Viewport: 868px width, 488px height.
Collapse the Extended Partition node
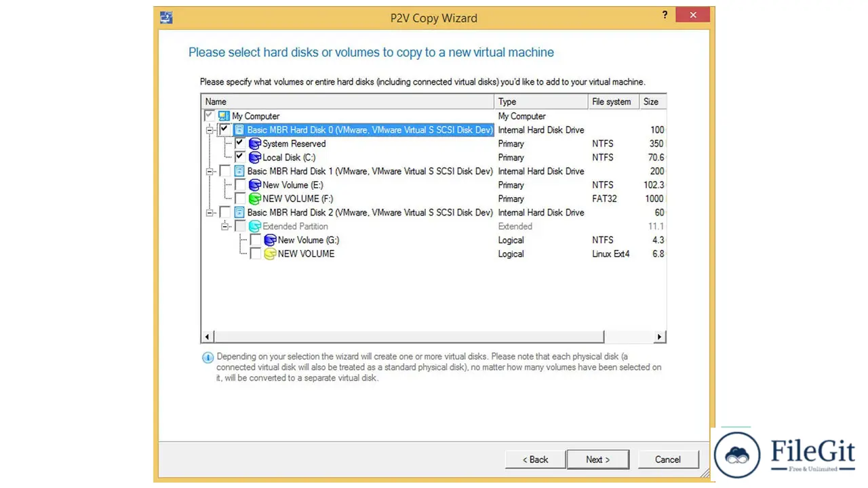point(225,226)
